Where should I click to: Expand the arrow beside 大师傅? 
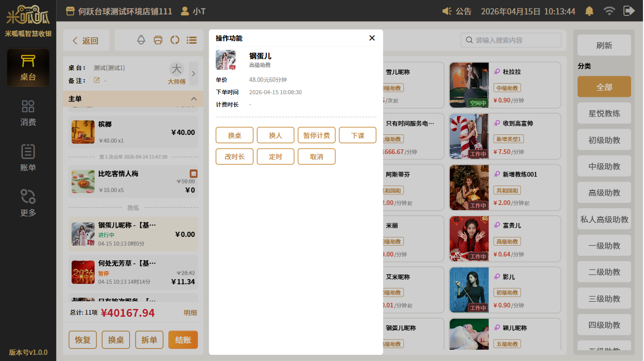[194, 74]
